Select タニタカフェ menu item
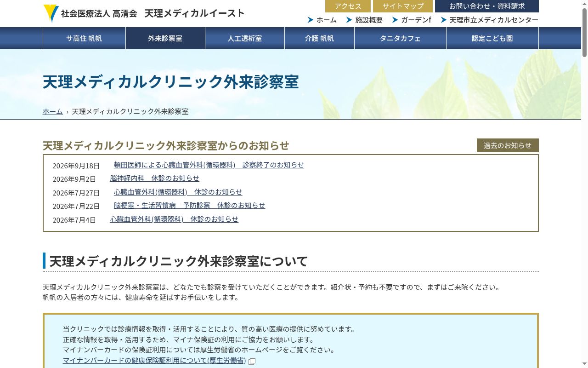Viewport: 588px width, 368px height. click(401, 38)
